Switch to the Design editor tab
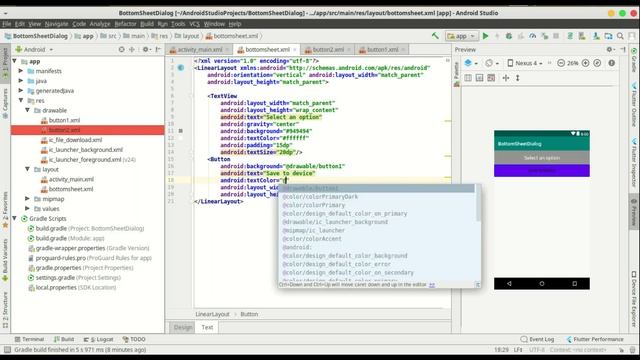 (x=182, y=327)
